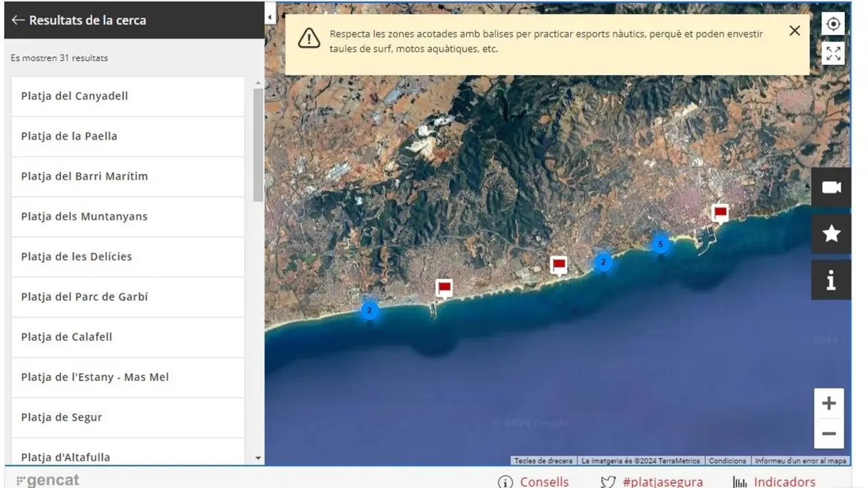The image size is (868, 488).
Task: Center map on my location
Action: click(833, 24)
